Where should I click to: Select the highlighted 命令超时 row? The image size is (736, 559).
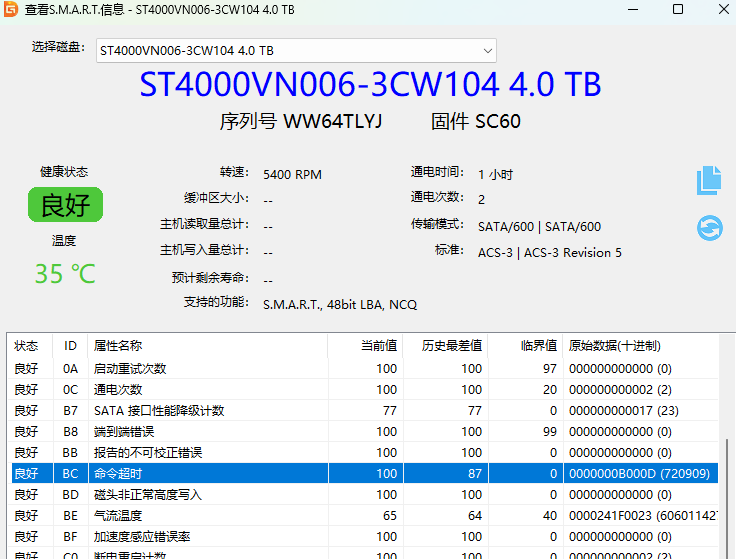364,473
